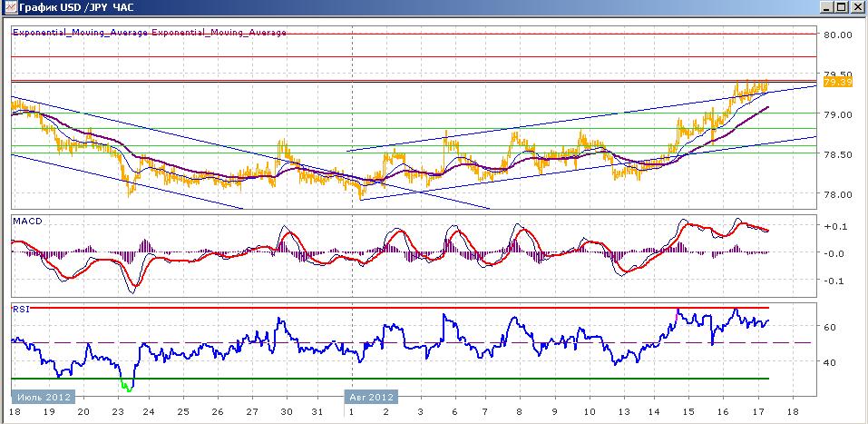
Task: Close the USD/JPY chart window
Action: click(x=856, y=7)
